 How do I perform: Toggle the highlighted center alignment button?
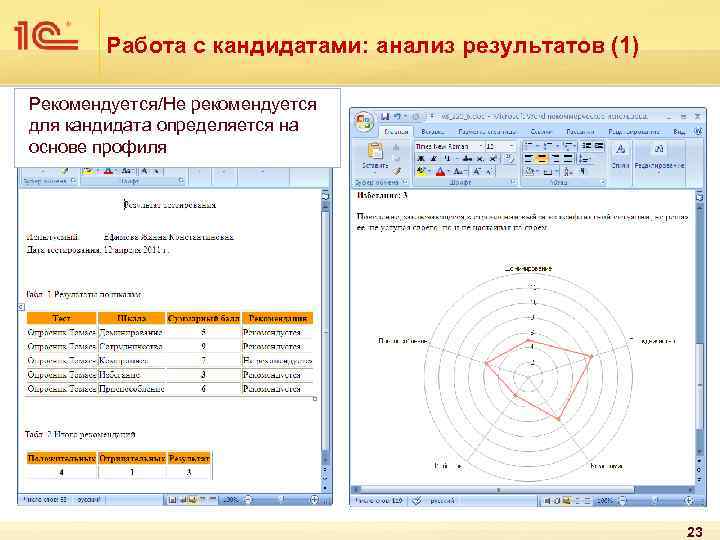point(541,158)
